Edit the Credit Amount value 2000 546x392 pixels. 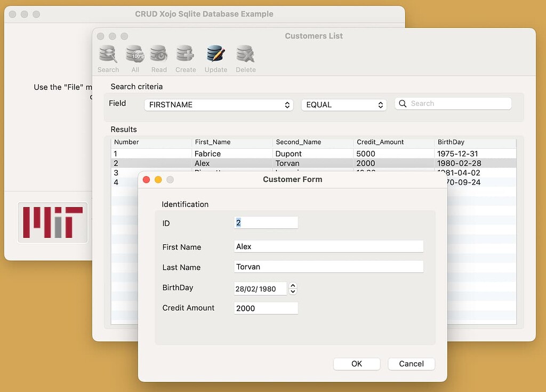point(265,308)
